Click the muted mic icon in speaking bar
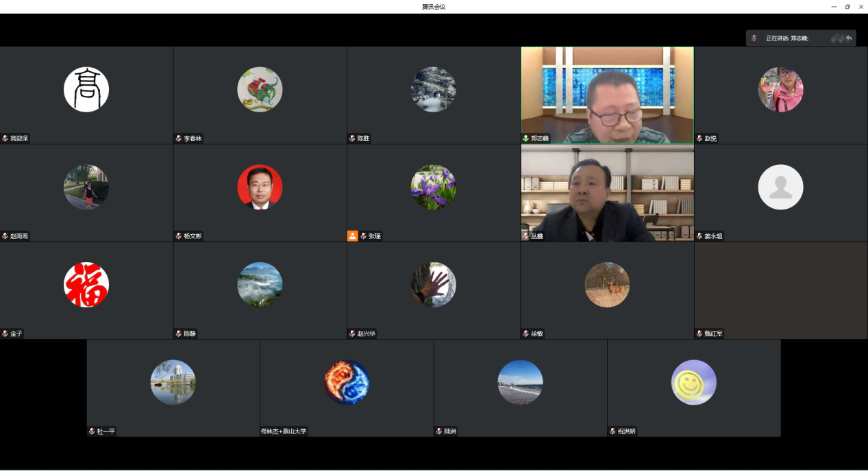This screenshot has width=868, height=471. [754, 38]
